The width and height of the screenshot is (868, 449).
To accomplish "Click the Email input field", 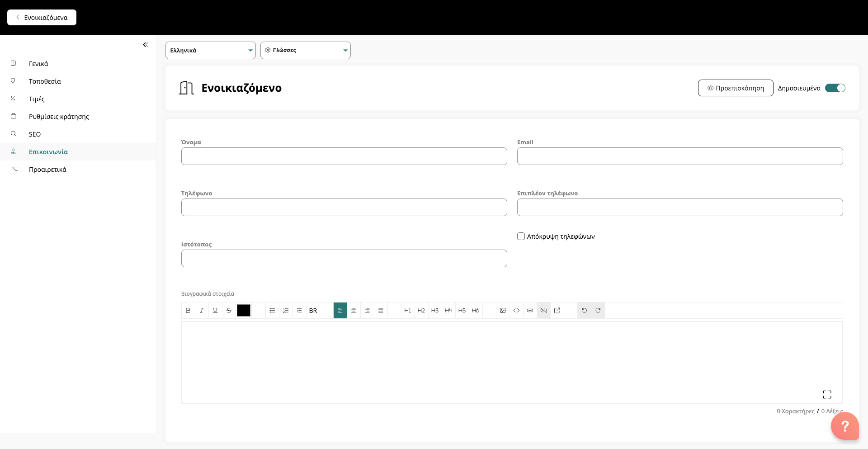I will 679,156.
